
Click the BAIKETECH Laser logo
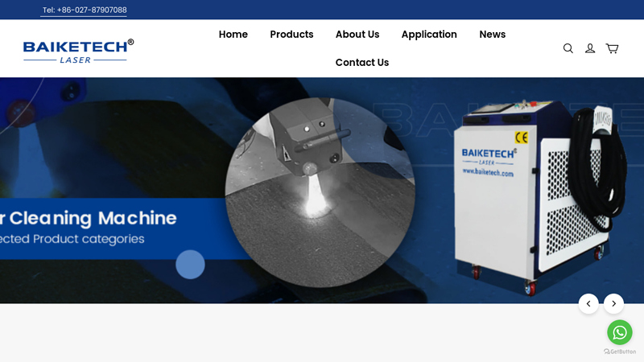tap(78, 51)
